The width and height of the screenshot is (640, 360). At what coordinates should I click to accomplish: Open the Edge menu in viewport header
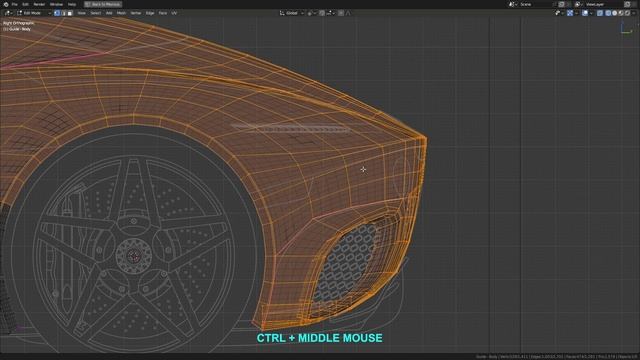(x=150, y=13)
